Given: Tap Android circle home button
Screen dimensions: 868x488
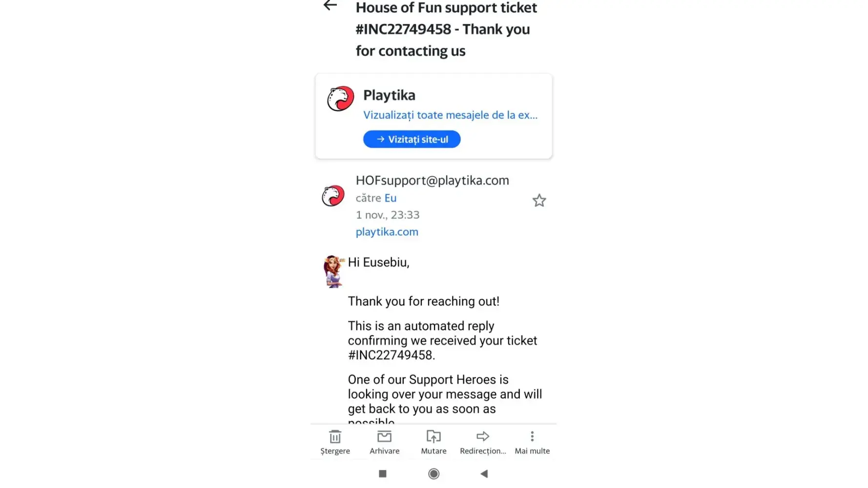Looking at the screenshot, I should tap(434, 474).
